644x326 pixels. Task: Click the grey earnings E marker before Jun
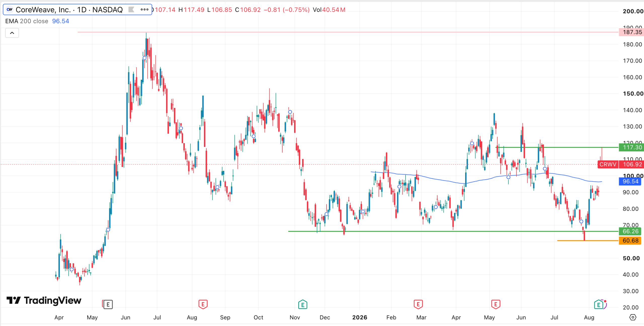(108, 305)
